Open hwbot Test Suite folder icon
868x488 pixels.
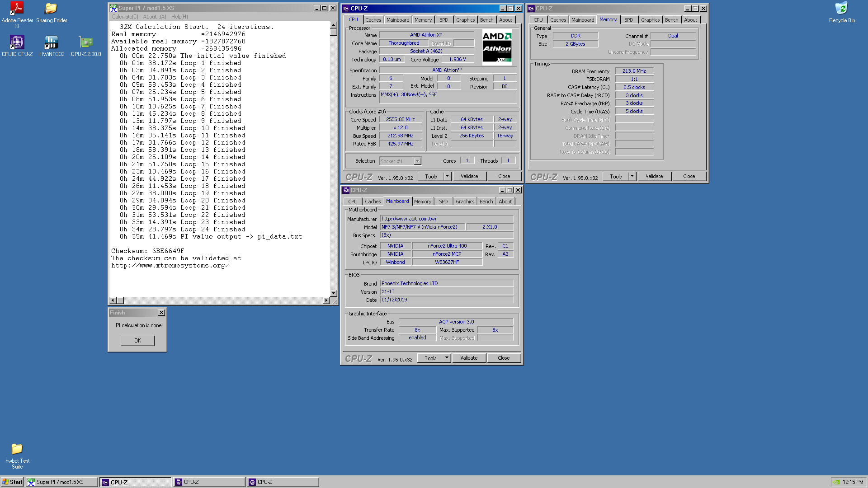17,456
